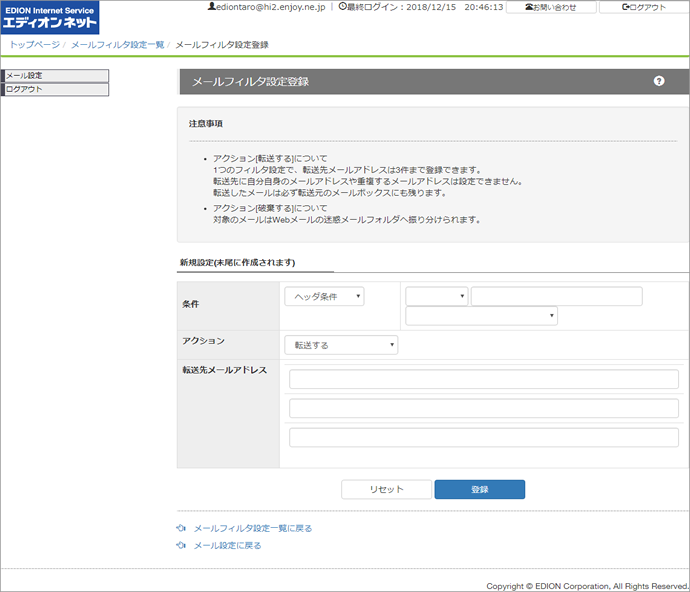The height and width of the screenshot is (592, 690).
Task: Open the 転送する action dropdown
Action: coord(341,345)
